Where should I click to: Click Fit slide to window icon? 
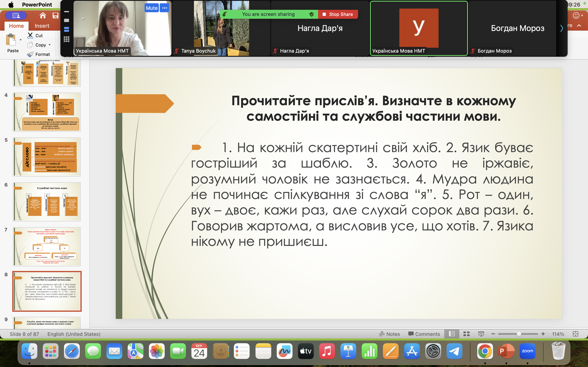tap(575, 334)
